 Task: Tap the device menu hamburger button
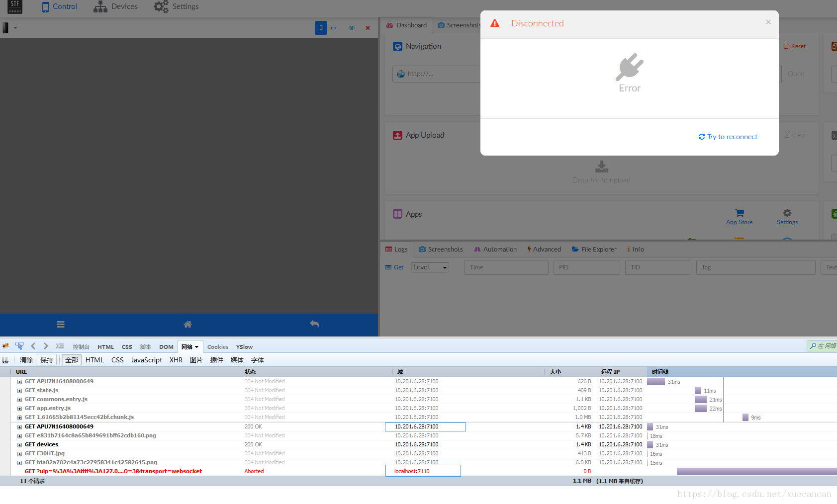[x=61, y=325]
